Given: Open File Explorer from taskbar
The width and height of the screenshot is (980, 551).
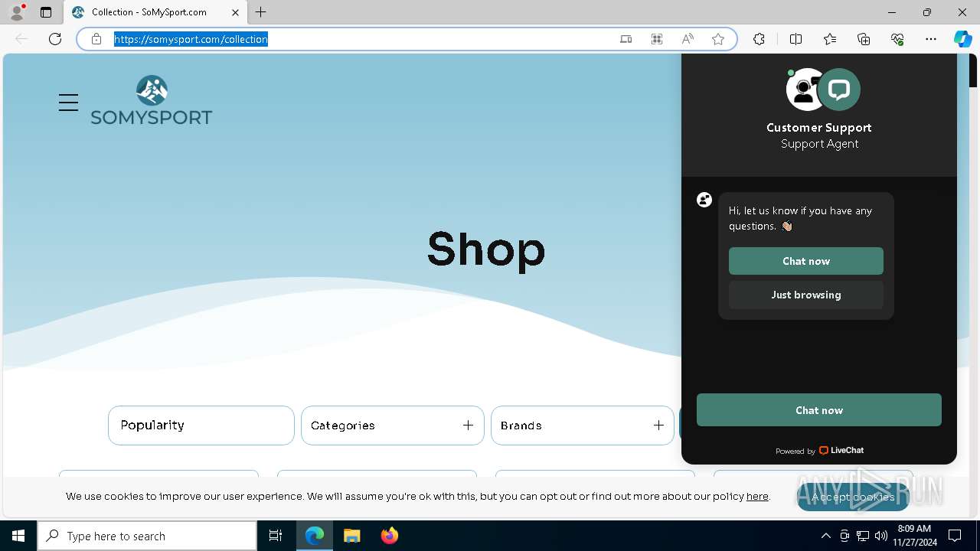Looking at the screenshot, I should [x=352, y=536].
